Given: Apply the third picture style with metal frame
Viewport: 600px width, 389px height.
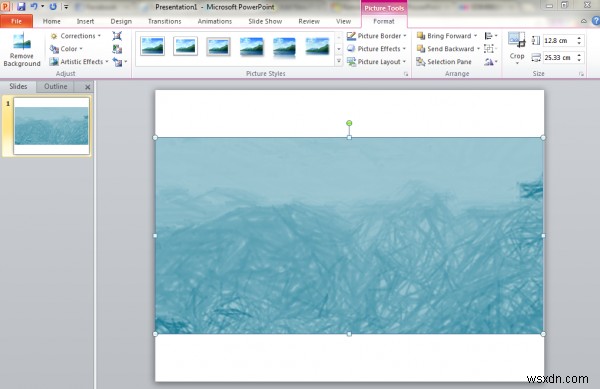Looking at the screenshot, I should (218, 46).
